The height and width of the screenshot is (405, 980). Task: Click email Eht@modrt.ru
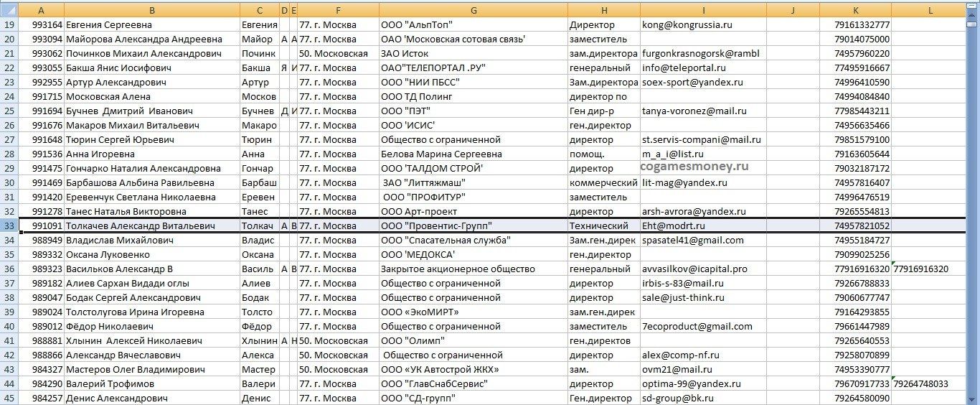[703, 225]
